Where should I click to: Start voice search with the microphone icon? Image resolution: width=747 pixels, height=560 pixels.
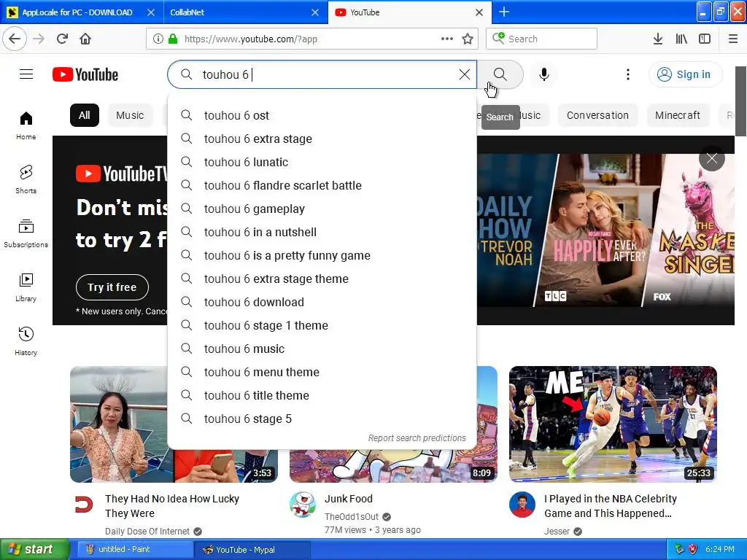coord(543,74)
